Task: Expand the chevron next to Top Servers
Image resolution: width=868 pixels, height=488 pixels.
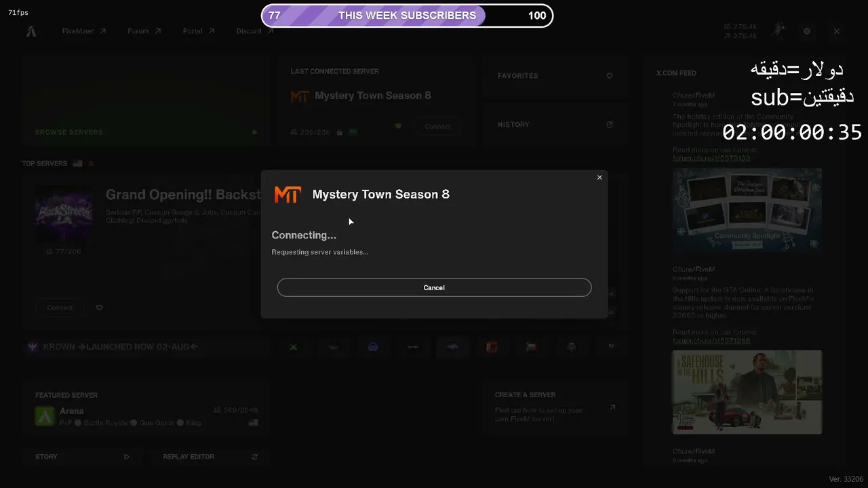Action: click(92, 163)
